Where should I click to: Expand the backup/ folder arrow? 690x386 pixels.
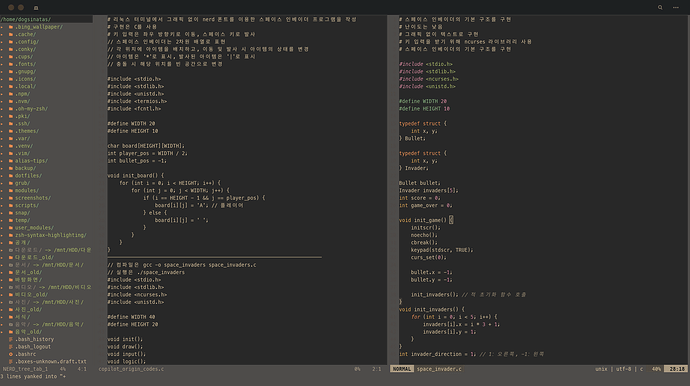(x=2, y=168)
